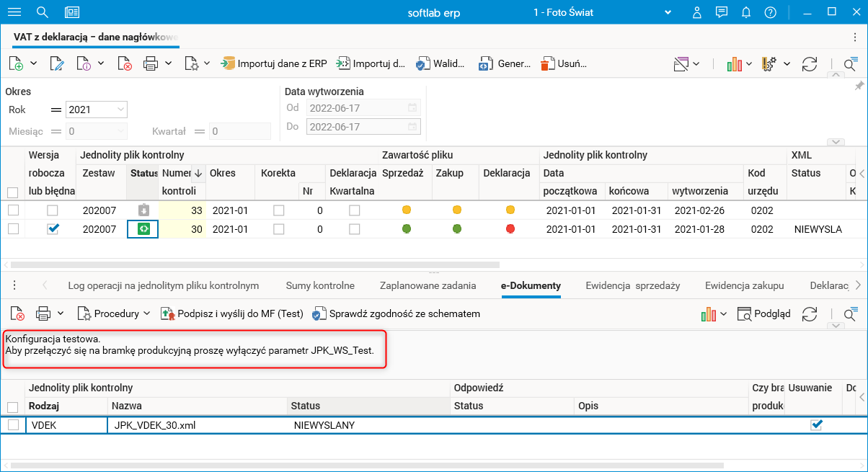Toggle Deklaracja Kwartalna checkbox in row 30
Screen dimensions: 868x472
(355, 228)
